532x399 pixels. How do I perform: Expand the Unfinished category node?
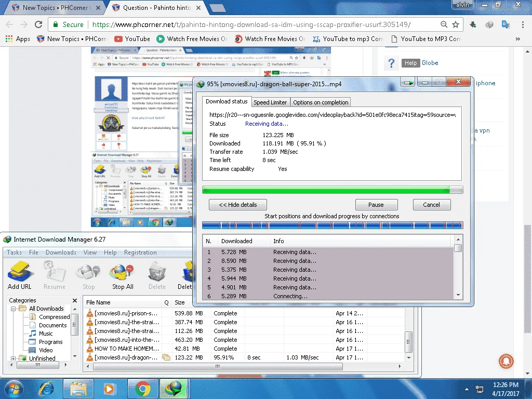pos(13,358)
